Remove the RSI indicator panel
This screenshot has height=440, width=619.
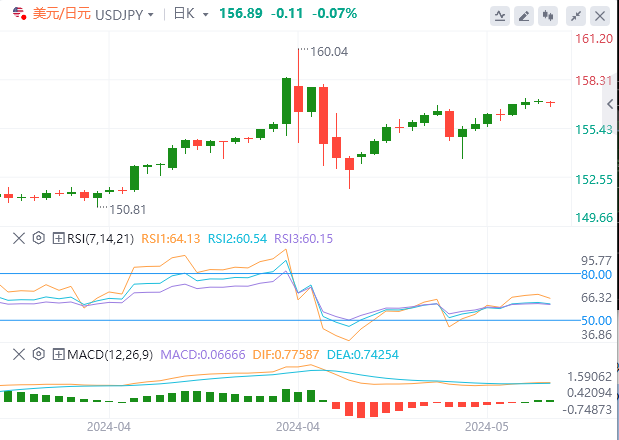click(x=19, y=238)
